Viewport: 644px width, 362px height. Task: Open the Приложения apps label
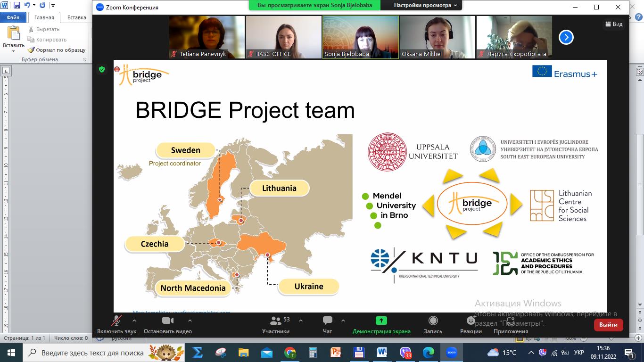point(511,331)
